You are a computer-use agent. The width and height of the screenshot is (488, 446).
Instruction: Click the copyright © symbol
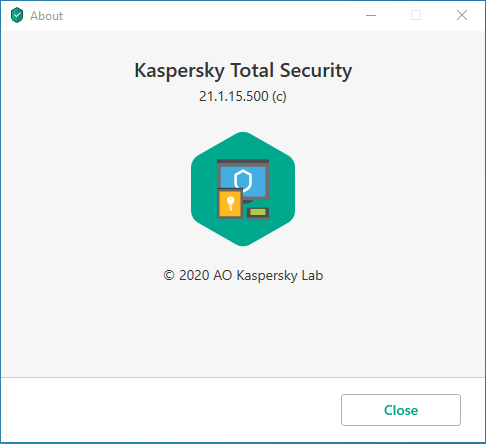[169, 276]
